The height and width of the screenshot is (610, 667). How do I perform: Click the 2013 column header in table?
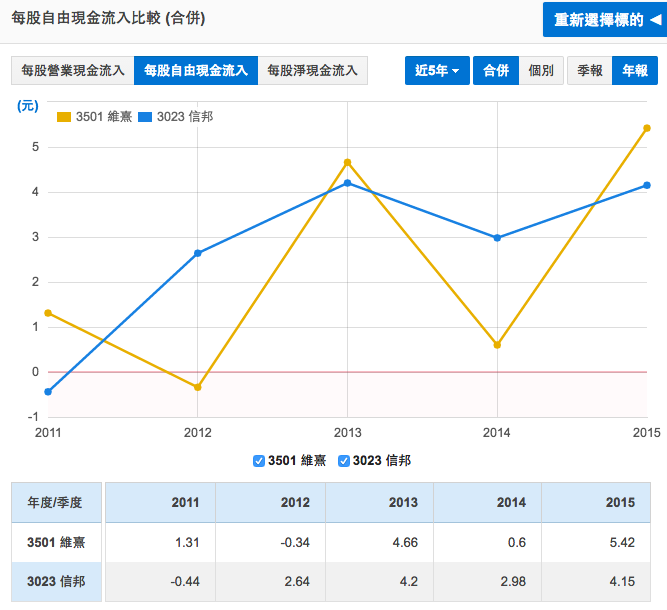tap(403, 502)
